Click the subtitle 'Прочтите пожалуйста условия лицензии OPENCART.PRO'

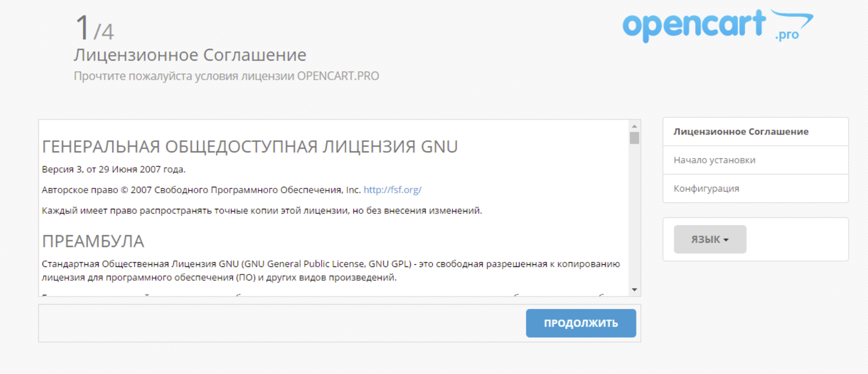pyautogui.click(x=226, y=76)
